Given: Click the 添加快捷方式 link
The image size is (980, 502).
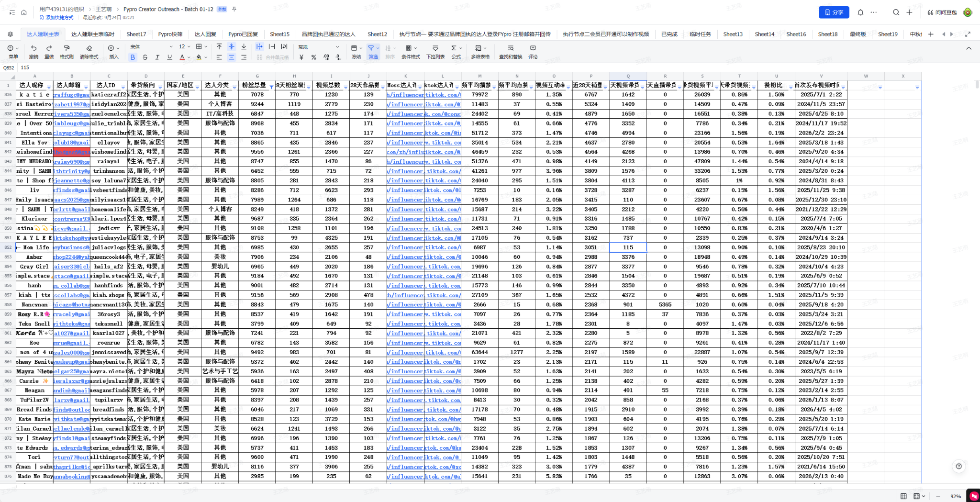Looking at the screenshot, I should pos(56,18).
